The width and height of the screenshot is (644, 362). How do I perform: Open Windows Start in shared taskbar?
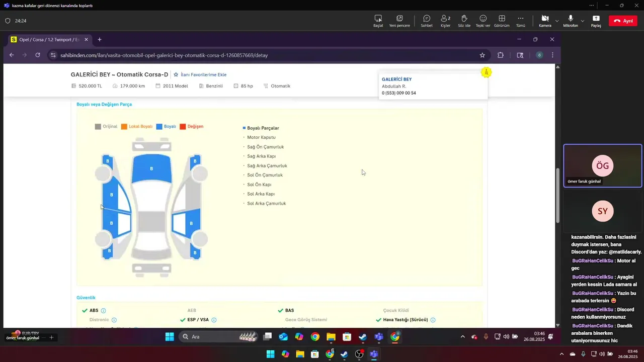pos(170,337)
